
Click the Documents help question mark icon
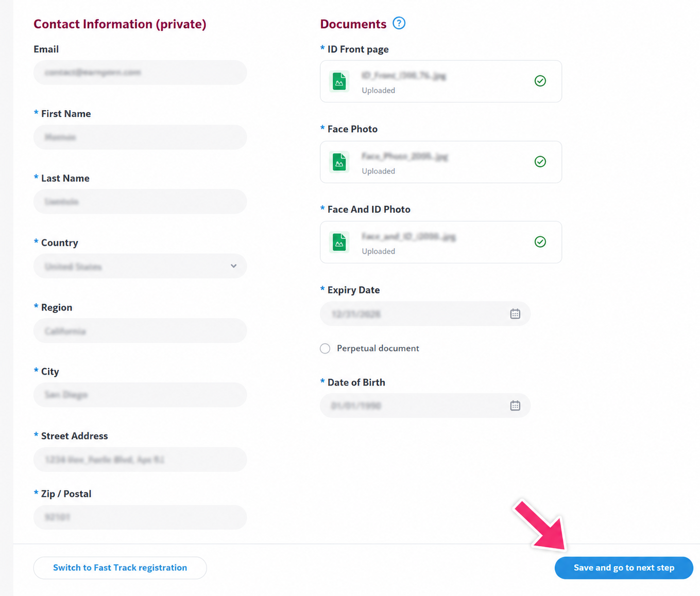(399, 23)
